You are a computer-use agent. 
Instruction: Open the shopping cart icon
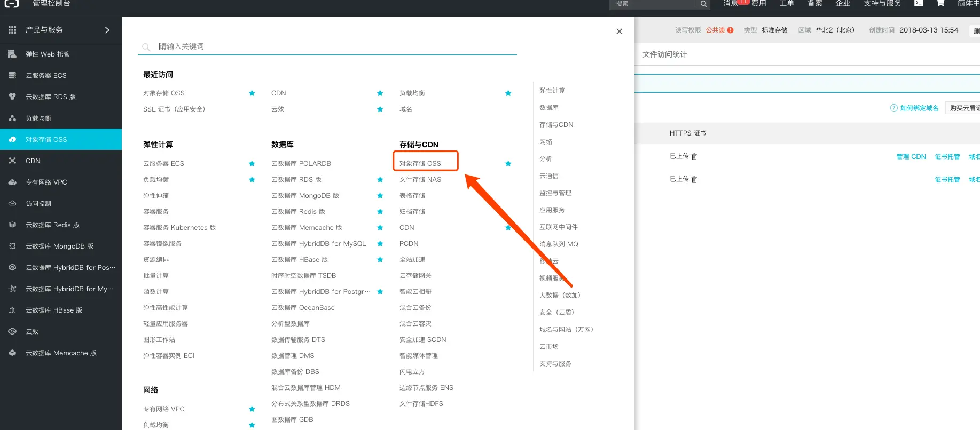(940, 3)
